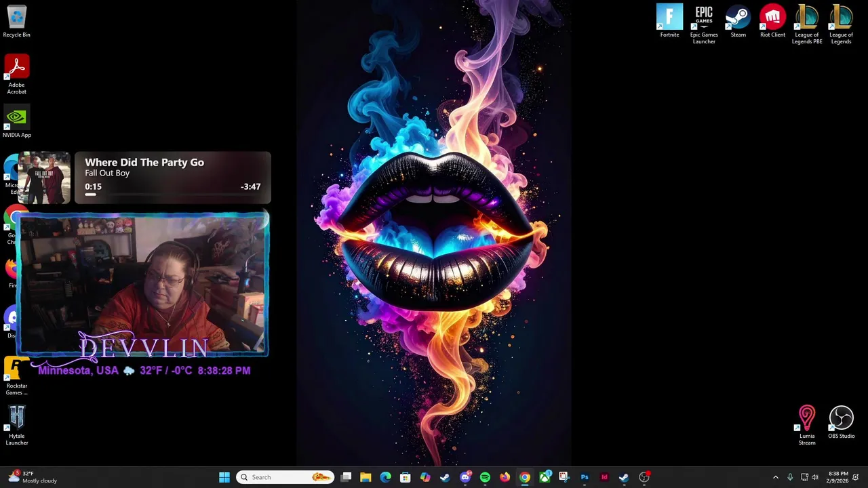Open Discord from the taskbar
Viewport: 868px width, 488px height.
click(x=465, y=477)
